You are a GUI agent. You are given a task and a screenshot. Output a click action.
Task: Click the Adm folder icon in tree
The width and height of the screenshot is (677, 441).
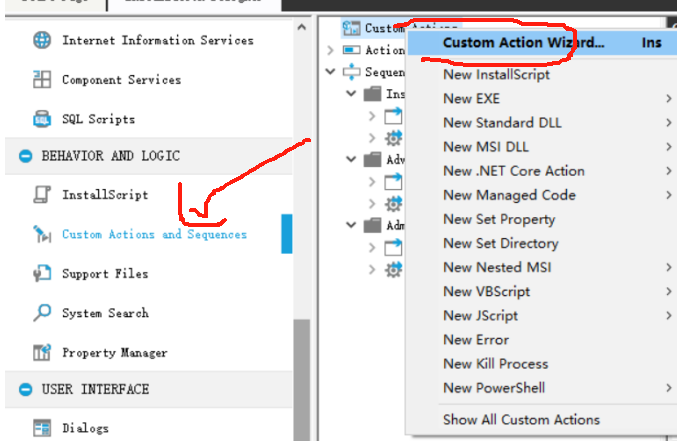point(372,225)
